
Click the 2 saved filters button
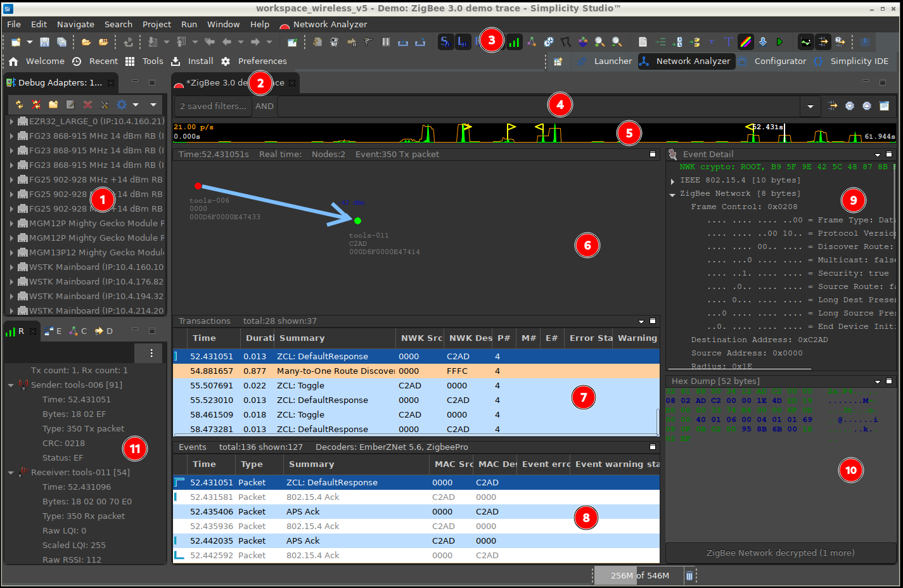coord(213,106)
